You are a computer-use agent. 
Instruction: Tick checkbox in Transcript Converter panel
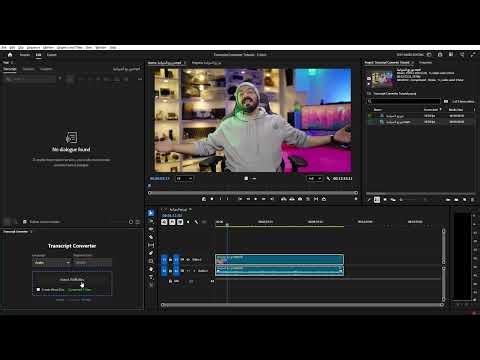(38, 290)
